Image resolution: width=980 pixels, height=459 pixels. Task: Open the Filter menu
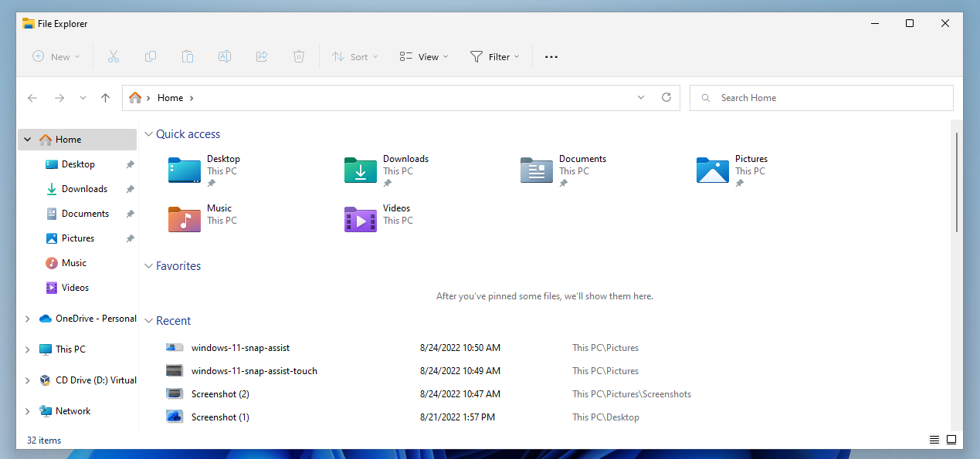click(x=495, y=56)
